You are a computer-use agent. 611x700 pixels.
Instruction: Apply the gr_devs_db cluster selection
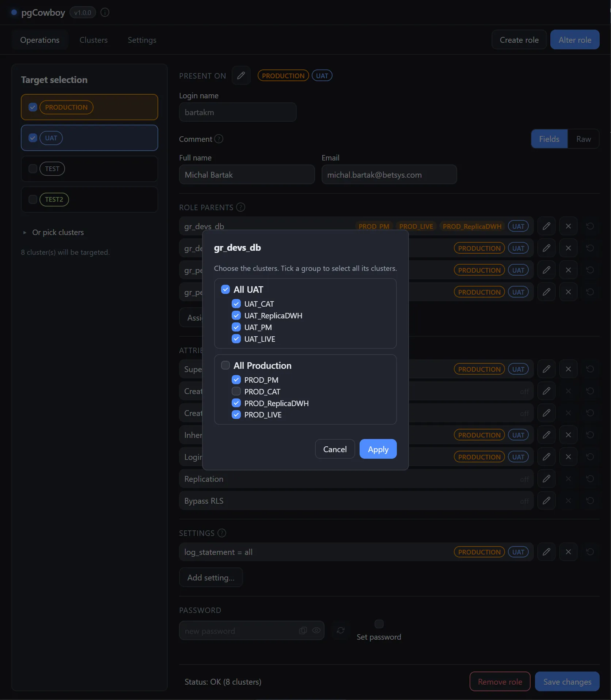378,449
